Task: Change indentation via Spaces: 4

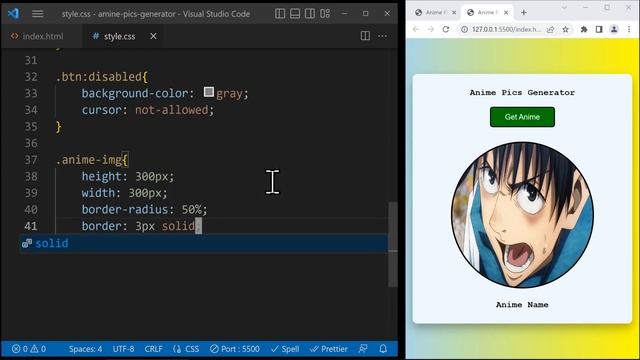Action: [85, 349]
